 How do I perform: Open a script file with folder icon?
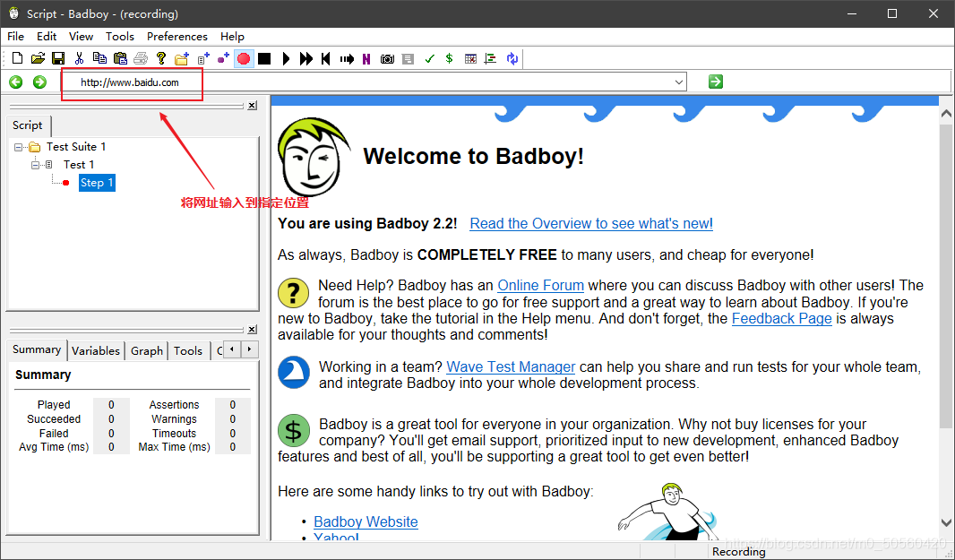click(38, 58)
